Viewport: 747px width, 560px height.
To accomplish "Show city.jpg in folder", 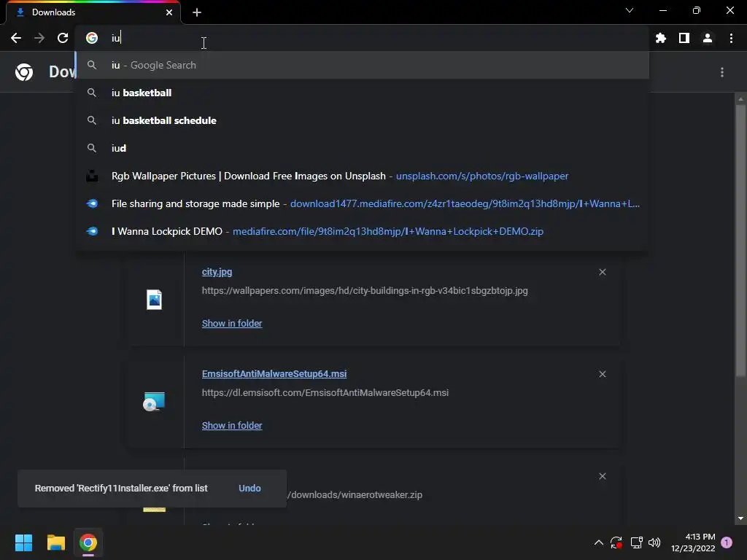I will click(x=232, y=323).
